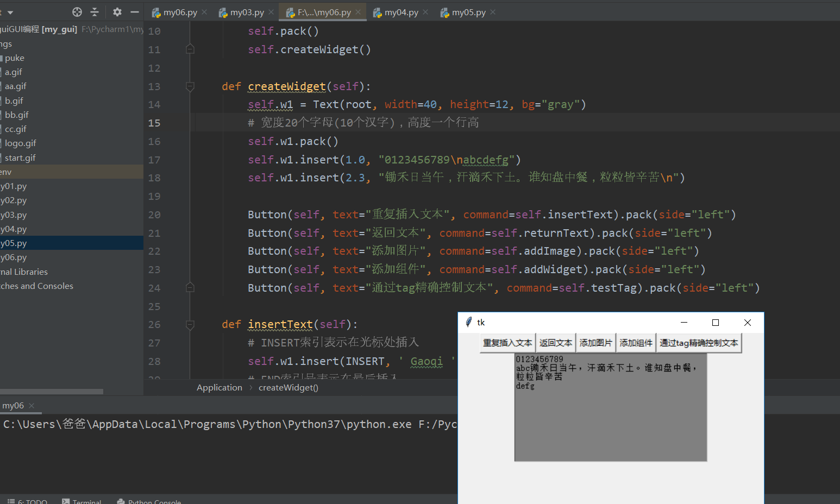Switch to the my03.py tab
Viewport: 840px width, 504px height.
point(241,12)
